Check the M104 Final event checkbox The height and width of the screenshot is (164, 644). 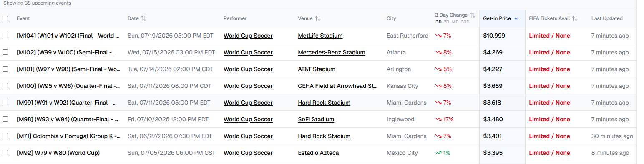pos(5,36)
